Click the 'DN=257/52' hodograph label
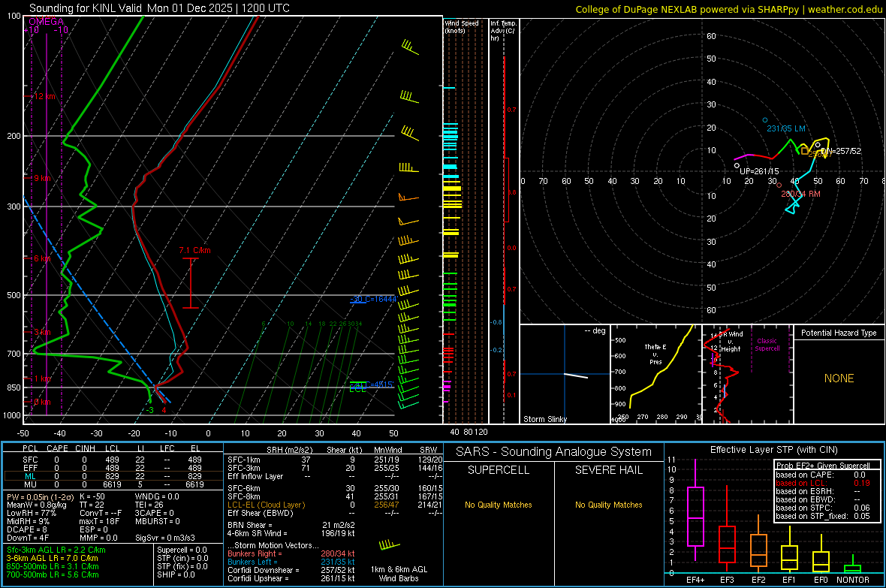 pyautogui.click(x=841, y=151)
